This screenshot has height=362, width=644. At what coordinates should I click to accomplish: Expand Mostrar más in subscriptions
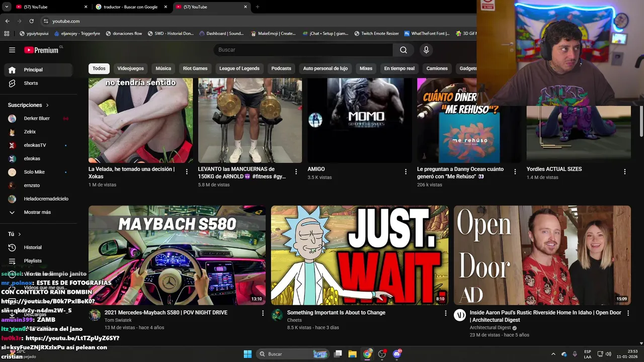click(38, 212)
